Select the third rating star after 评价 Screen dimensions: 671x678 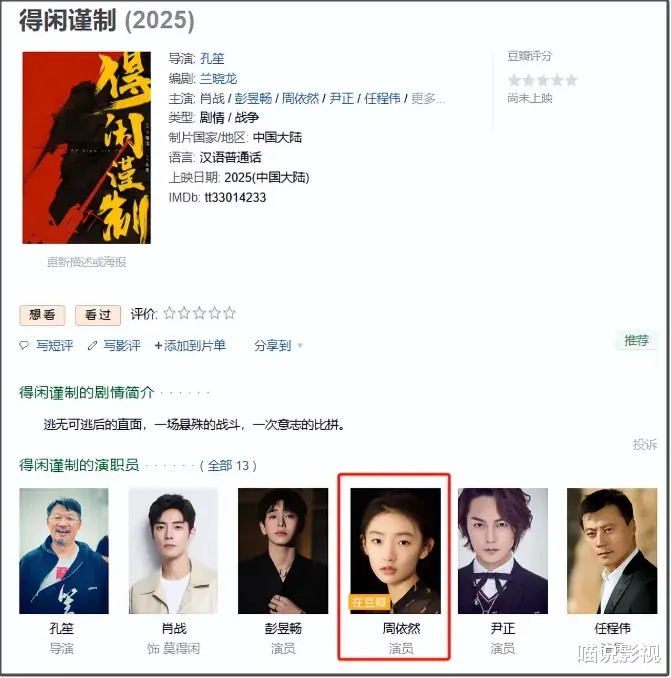[199, 313]
